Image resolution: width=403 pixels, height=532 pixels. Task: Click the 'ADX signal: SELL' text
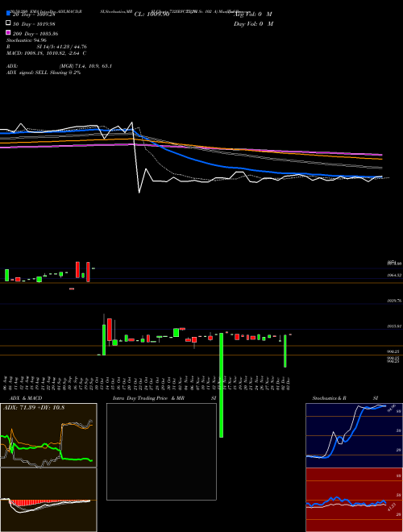(x=27, y=73)
